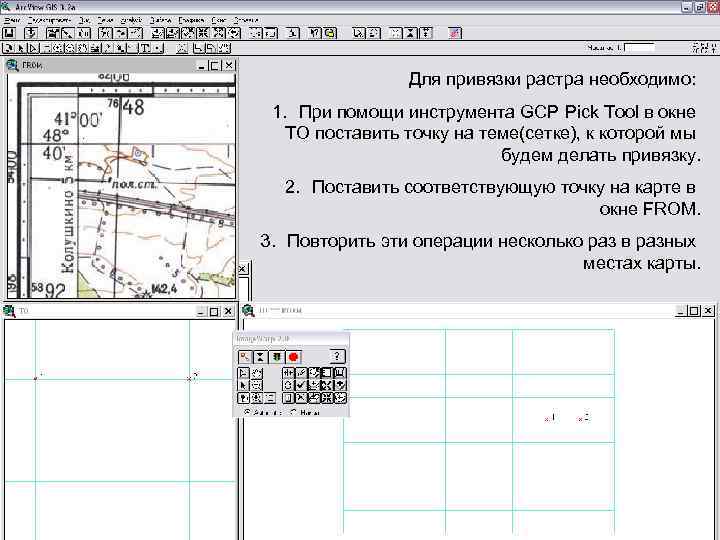Minimize the small raster map FROM window
The image size is (720, 540).
click(x=201, y=66)
